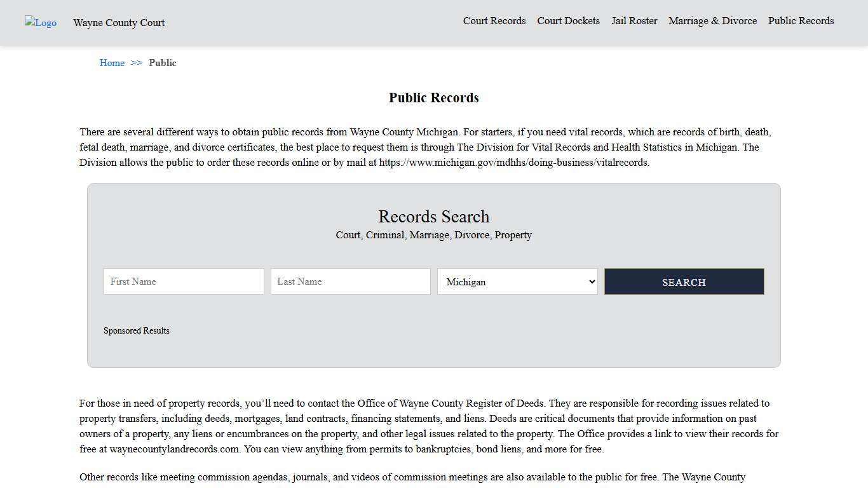
Task: Focus the First Name input field
Action: click(x=184, y=281)
